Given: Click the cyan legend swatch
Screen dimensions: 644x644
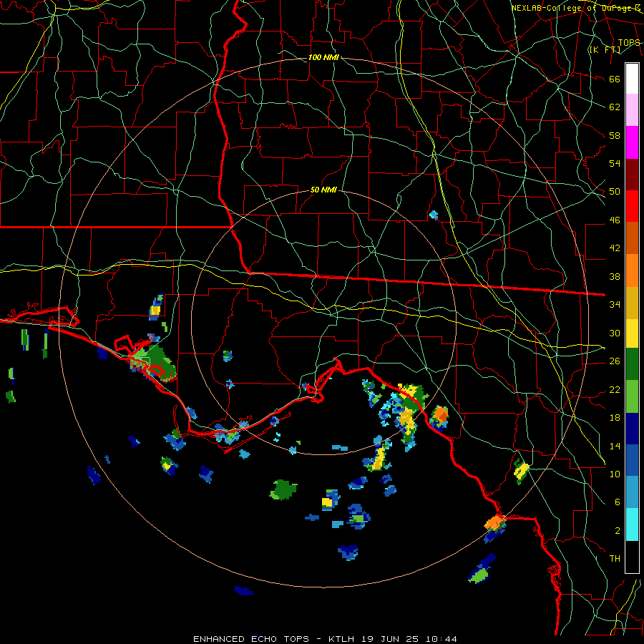Looking at the screenshot, I should (632, 525).
